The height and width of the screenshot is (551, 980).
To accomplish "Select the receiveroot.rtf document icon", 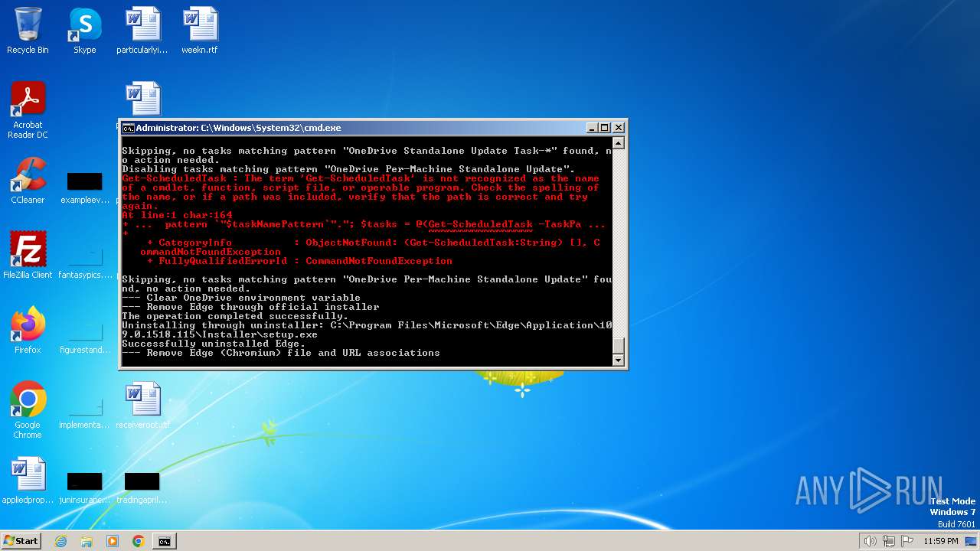I will pos(142,406).
